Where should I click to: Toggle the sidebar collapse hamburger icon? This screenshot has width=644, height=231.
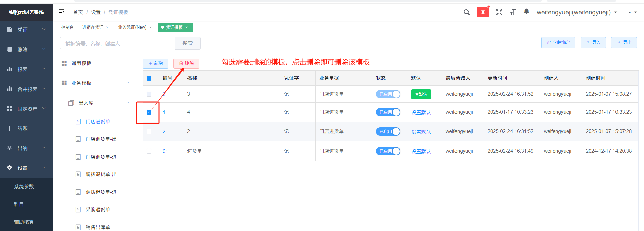coord(62,12)
